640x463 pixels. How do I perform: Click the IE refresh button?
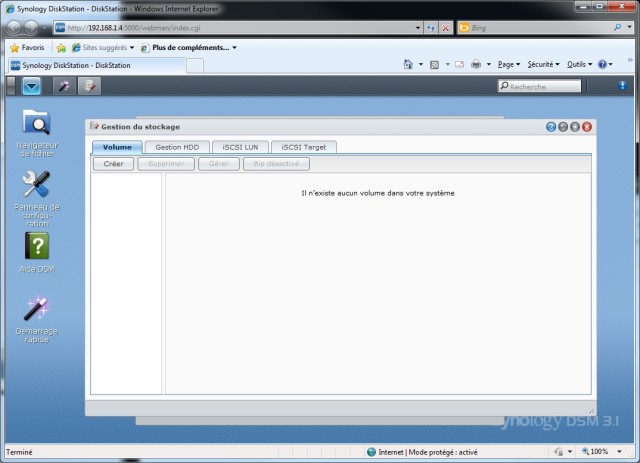[x=431, y=28]
